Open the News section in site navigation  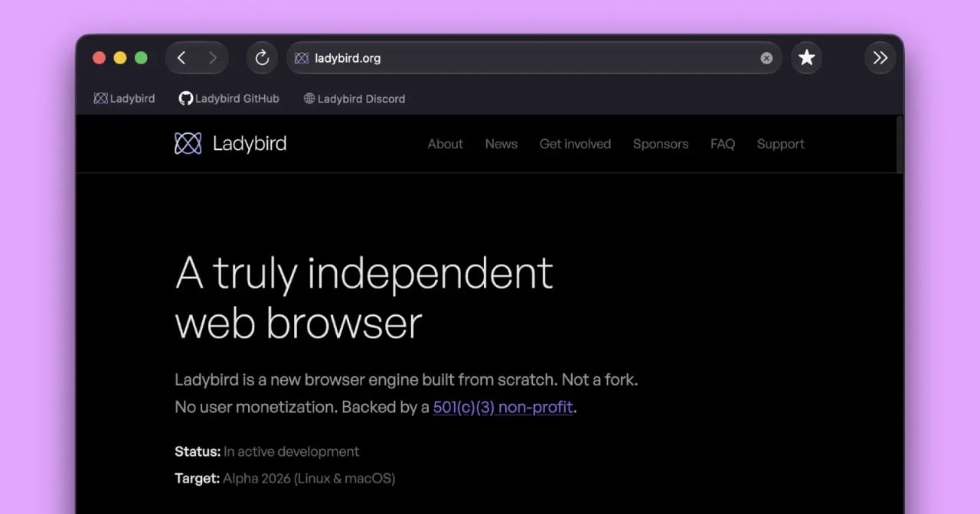point(501,144)
